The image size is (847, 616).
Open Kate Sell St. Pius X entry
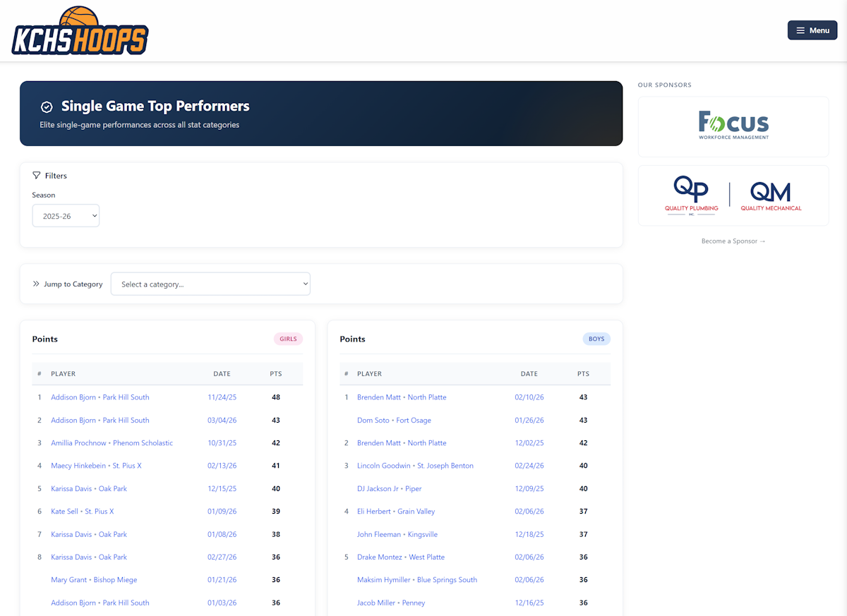click(x=82, y=512)
